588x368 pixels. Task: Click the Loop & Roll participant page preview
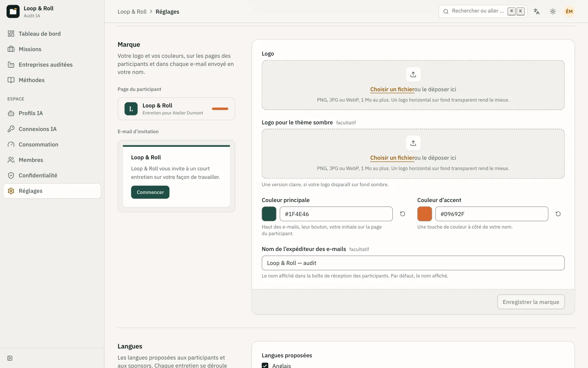[176, 109]
